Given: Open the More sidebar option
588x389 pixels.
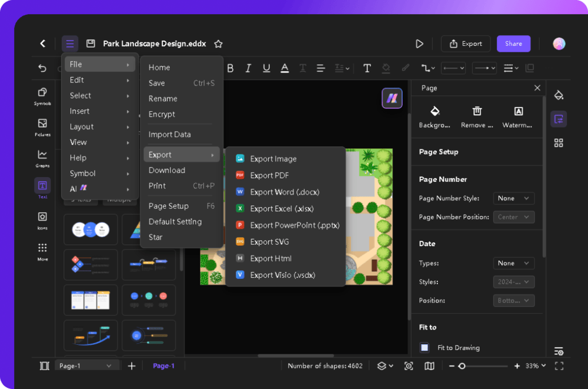Looking at the screenshot, I should [42, 252].
